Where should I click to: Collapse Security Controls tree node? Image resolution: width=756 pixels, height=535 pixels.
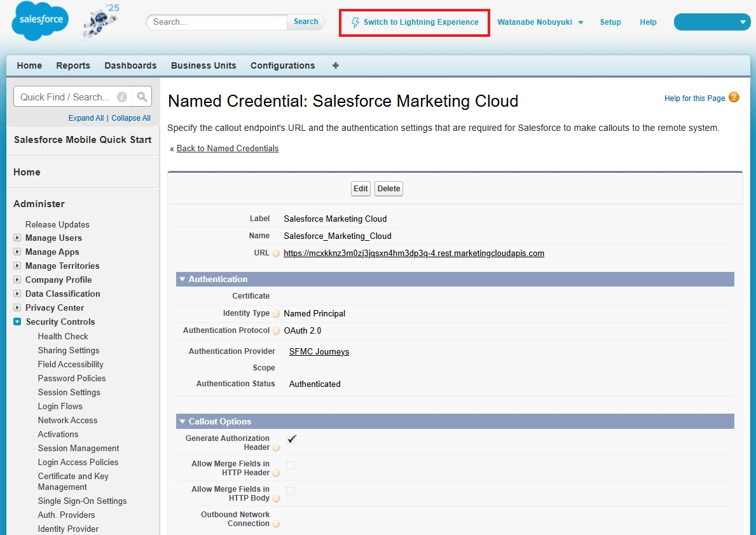(x=17, y=322)
